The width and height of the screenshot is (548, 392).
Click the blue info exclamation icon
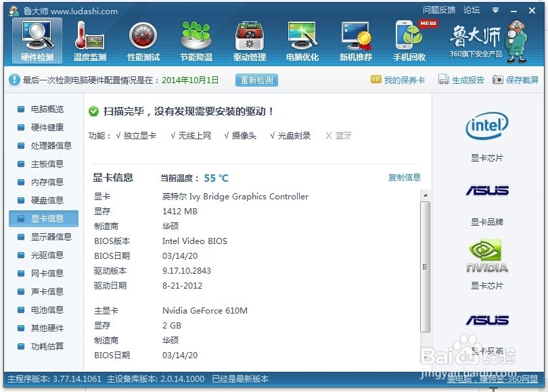14,80
